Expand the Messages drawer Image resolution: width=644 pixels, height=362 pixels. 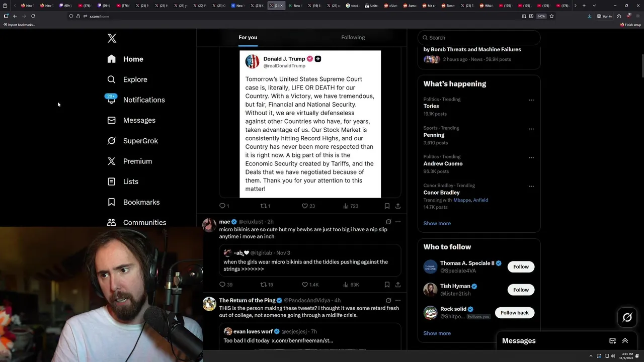tap(625, 340)
